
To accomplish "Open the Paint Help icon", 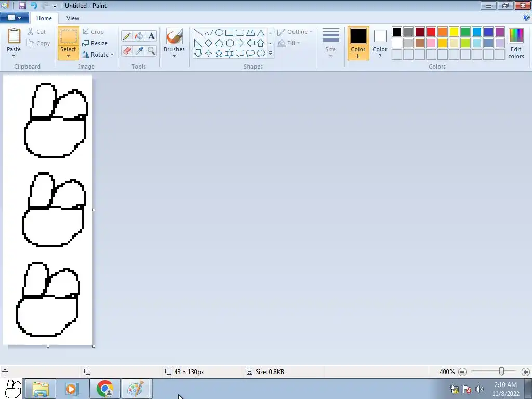I will (526, 18).
